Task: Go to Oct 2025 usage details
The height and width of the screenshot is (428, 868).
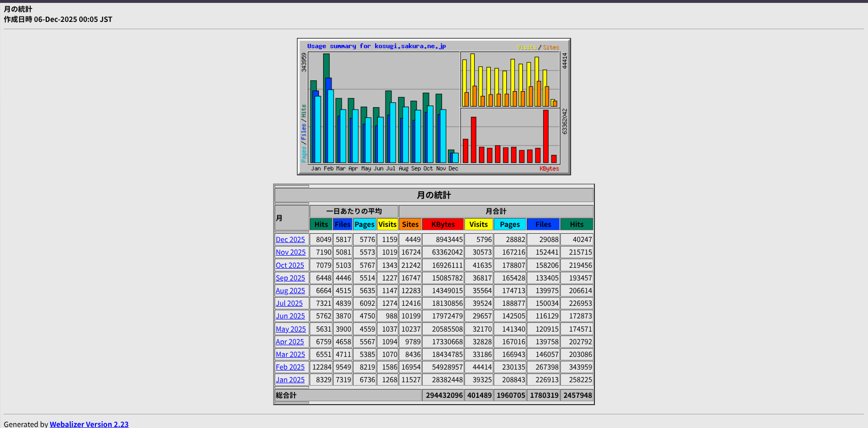Action: [x=290, y=265]
